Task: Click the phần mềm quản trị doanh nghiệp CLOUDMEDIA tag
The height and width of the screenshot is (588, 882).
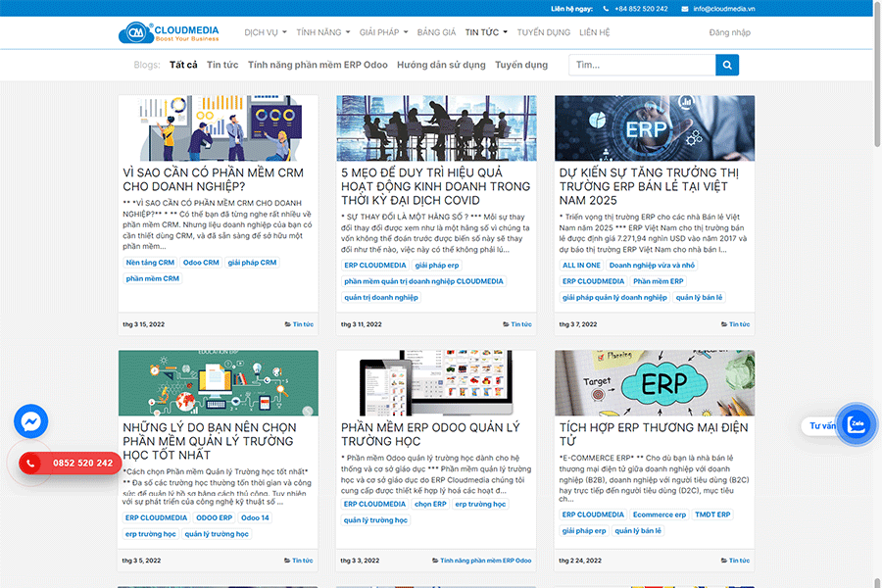Action: [423, 281]
